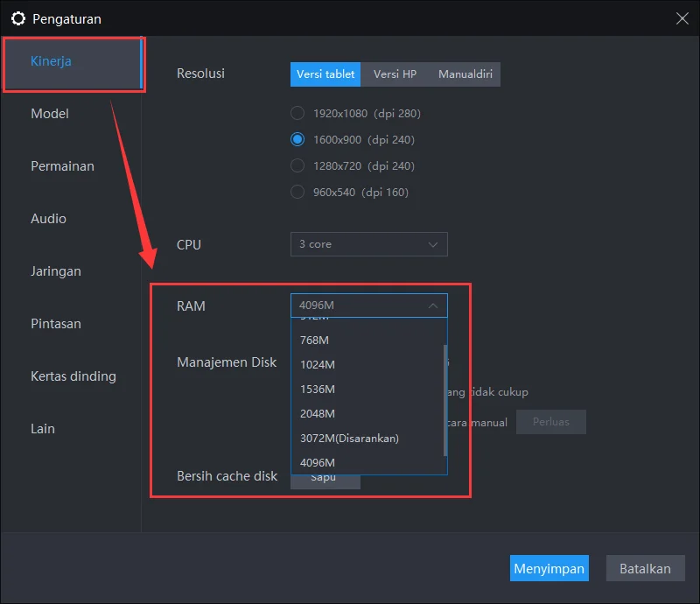
Task: Select the Pintasan shortcuts tab
Action: pos(56,323)
